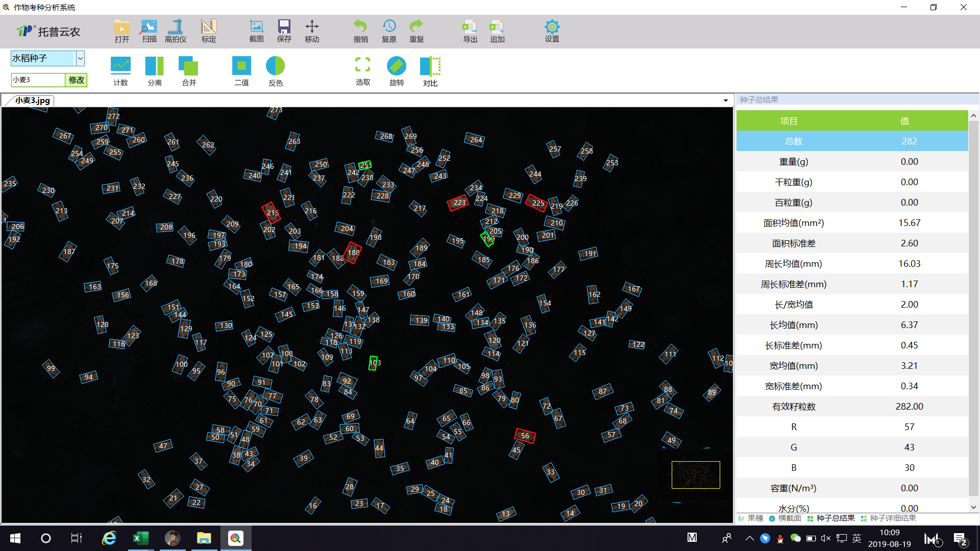Click the 小麦3 name input field
Screen dimensions: 980x551
(x=38, y=80)
